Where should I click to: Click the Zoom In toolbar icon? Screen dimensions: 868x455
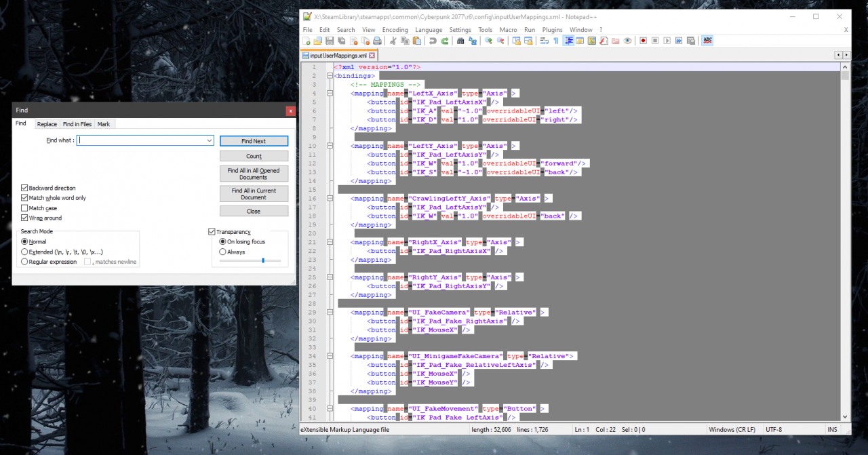pos(488,41)
